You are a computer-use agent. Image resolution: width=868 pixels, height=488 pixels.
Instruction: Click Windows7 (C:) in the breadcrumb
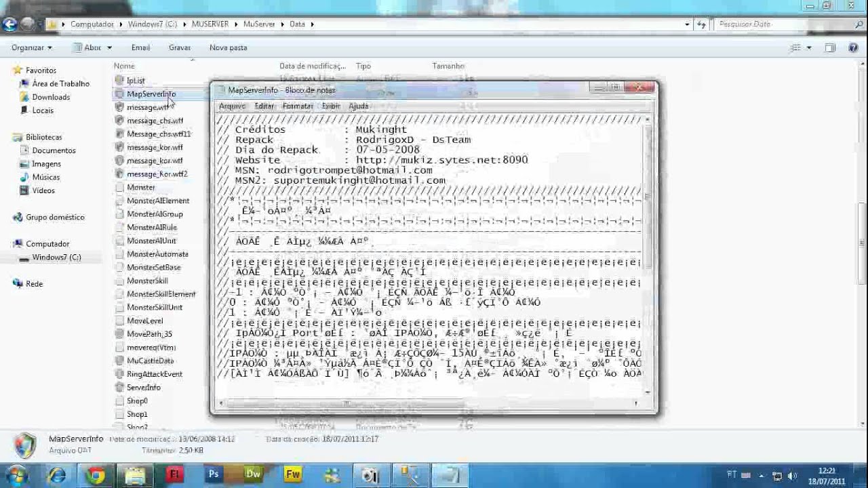[153, 24]
